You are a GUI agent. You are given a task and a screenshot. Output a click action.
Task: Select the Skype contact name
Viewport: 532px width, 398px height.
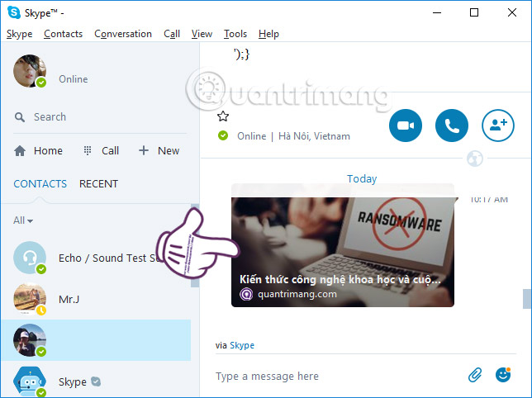coord(73,382)
